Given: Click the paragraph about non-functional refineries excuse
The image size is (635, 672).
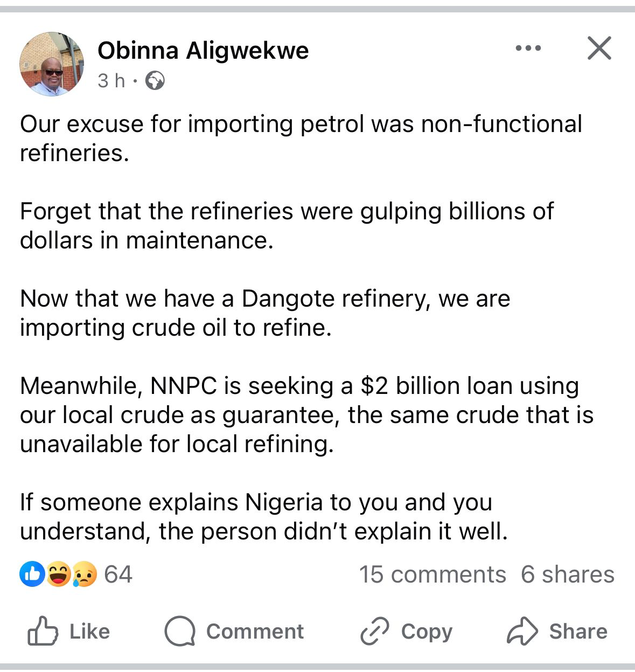Looking at the screenshot, I should pyautogui.click(x=301, y=138).
